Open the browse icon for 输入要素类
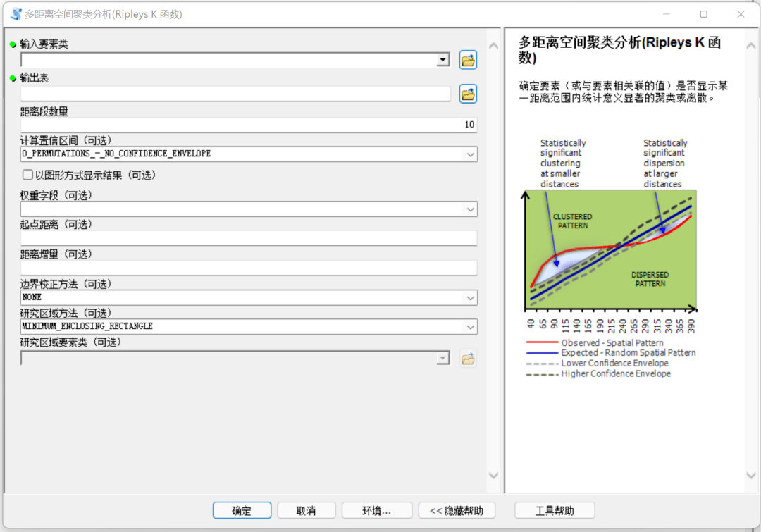Viewport: 761px width, 532px height. [x=467, y=59]
